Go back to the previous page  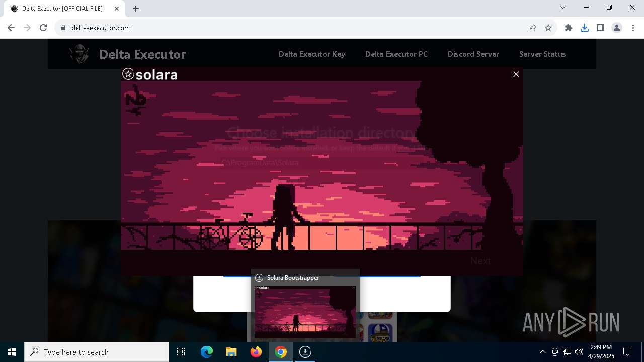coord(11,28)
